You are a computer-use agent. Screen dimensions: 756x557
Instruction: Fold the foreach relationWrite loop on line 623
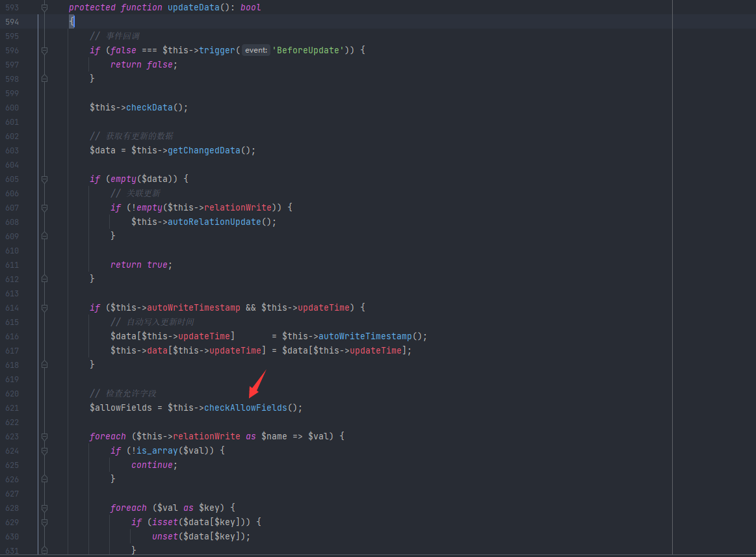tap(44, 436)
